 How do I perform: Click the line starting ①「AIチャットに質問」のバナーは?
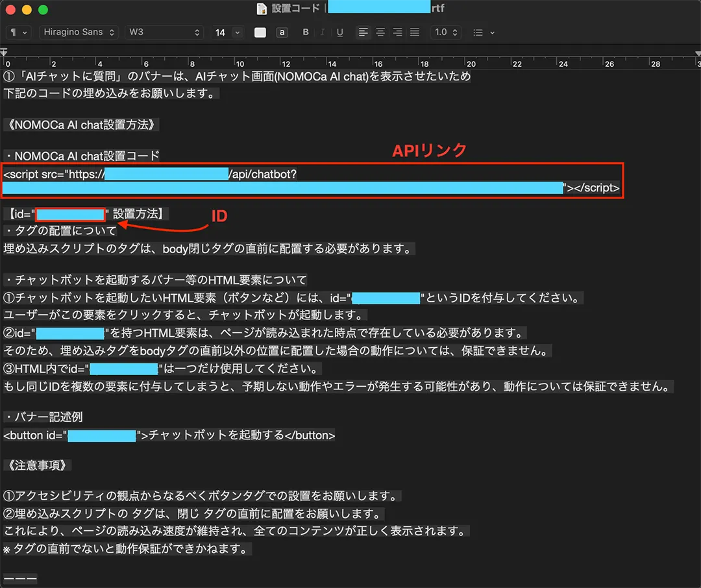(237, 77)
